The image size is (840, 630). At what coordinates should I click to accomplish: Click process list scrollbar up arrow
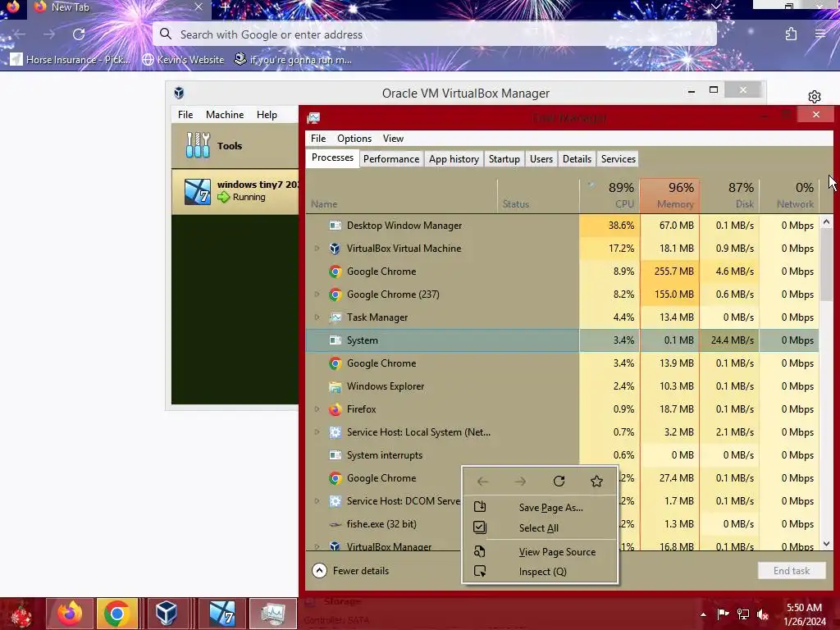pyautogui.click(x=826, y=221)
